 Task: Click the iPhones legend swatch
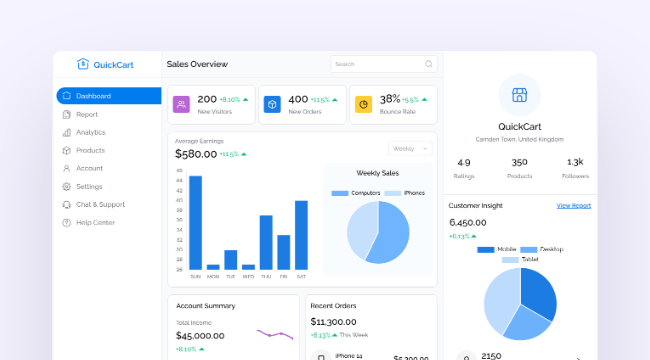(393, 193)
